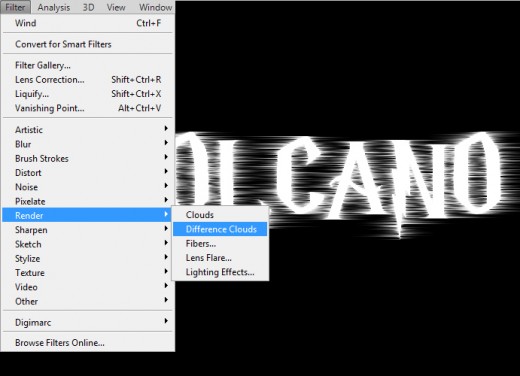Expand the Texture submenu
The width and height of the screenshot is (520, 376).
pyautogui.click(x=88, y=273)
